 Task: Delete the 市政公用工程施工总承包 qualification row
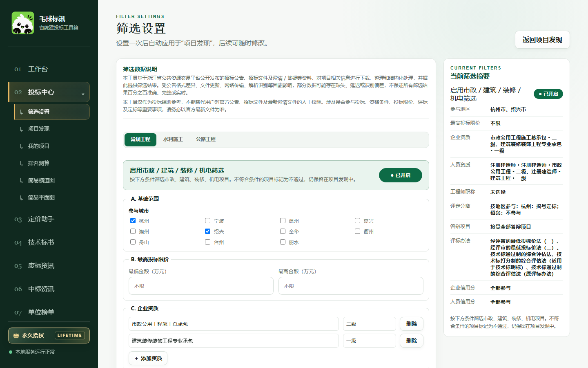tap(412, 324)
